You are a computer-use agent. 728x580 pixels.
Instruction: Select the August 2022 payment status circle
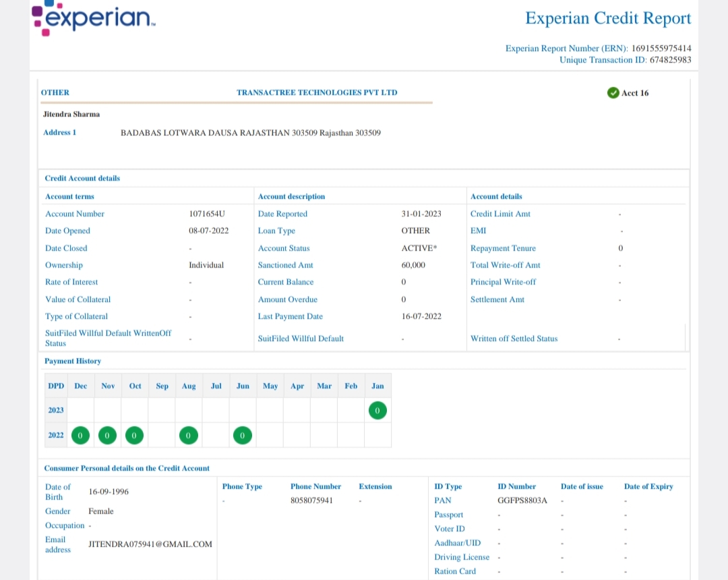click(x=189, y=436)
